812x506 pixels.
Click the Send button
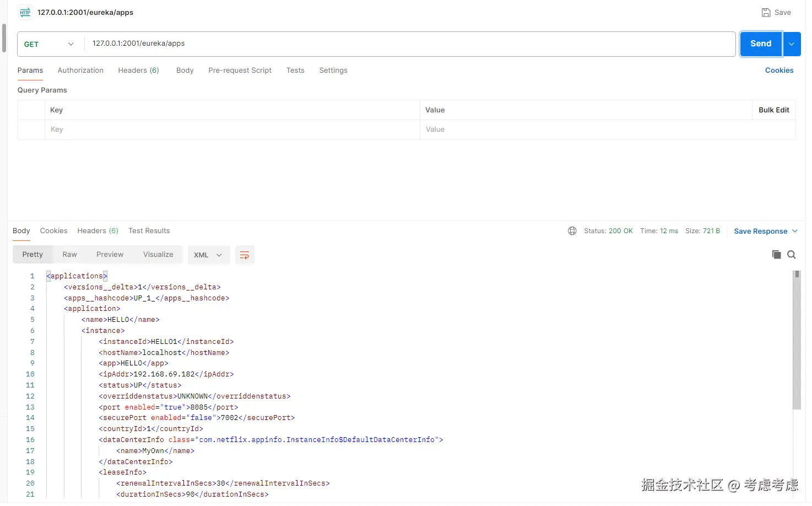(x=761, y=44)
